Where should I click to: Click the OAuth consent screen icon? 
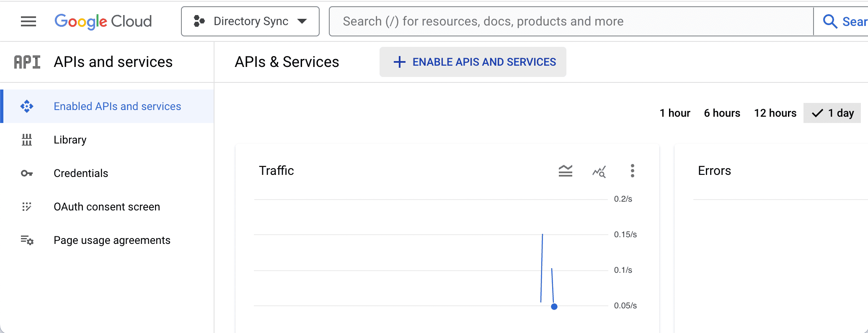[27, 206]
